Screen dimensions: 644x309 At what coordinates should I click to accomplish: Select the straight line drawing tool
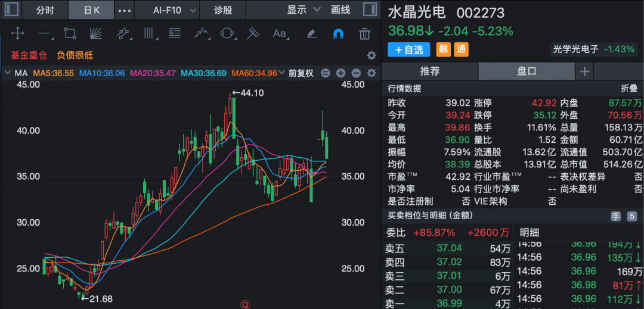pos(44,33)
